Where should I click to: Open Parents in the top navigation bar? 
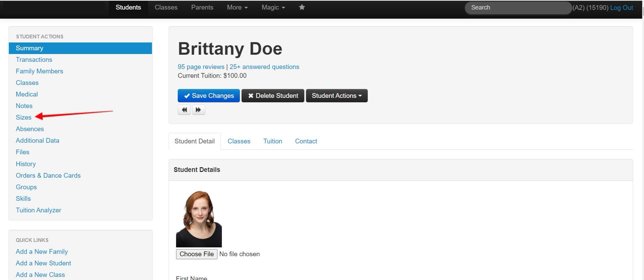coord(202,7)
